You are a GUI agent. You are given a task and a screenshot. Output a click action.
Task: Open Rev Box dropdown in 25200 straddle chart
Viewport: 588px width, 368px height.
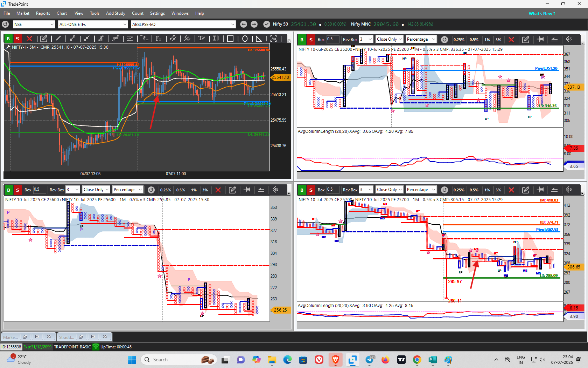click(366, 39)
